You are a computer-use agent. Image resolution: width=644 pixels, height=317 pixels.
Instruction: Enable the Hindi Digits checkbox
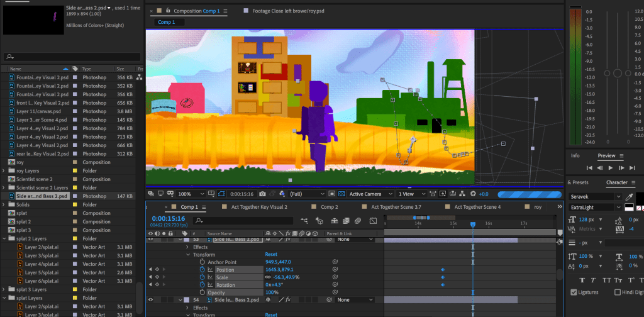(618, 292)
